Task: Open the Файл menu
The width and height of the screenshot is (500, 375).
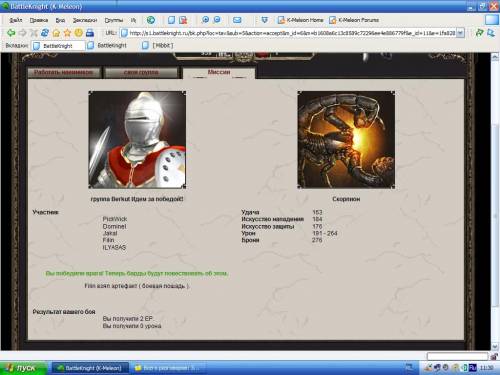Action: coord(15,20)
